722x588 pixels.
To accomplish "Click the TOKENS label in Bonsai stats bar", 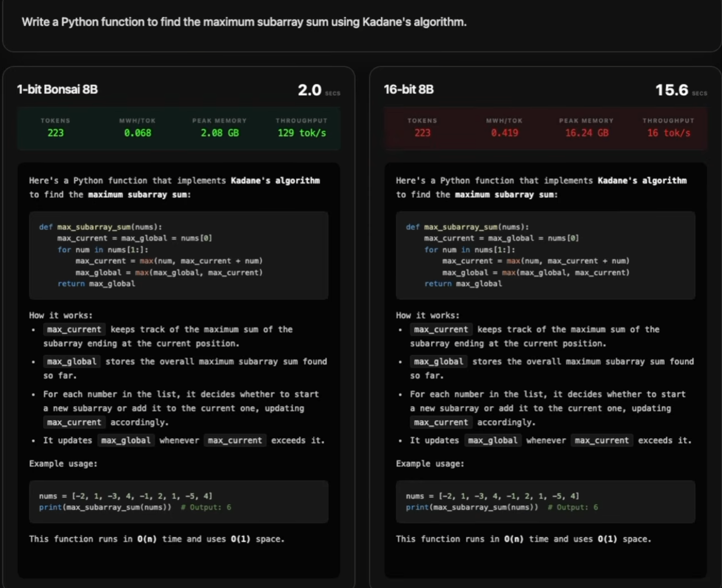I will (55, 121).
